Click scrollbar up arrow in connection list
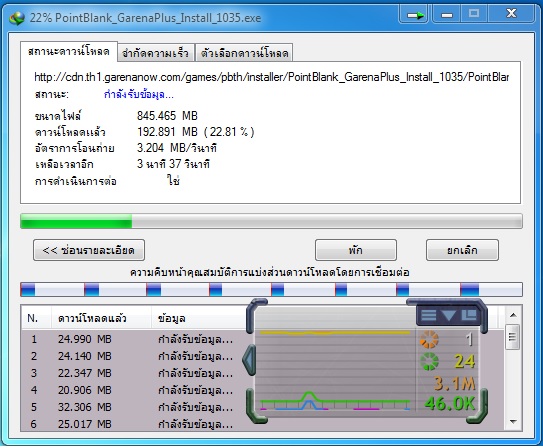Image resolution: width=543 pixels, height=448 pixels. [513, 315]
